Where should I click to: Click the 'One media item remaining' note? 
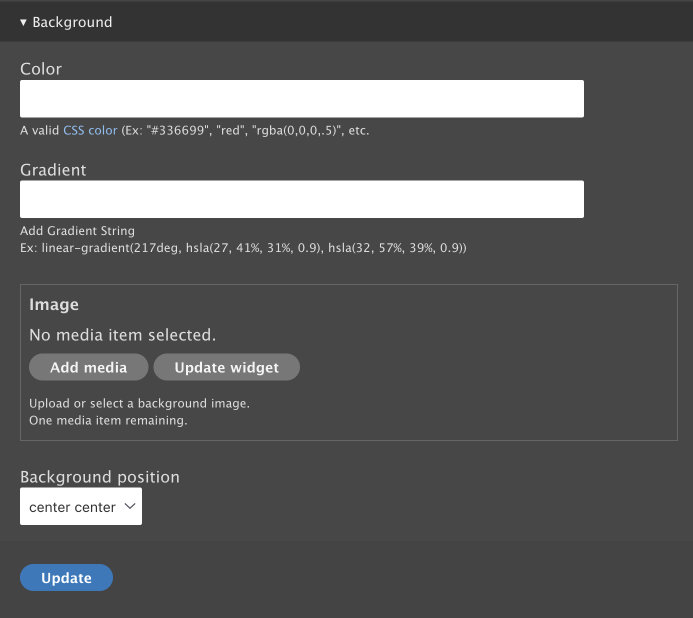pyautogui.click(x=108, y=420)
